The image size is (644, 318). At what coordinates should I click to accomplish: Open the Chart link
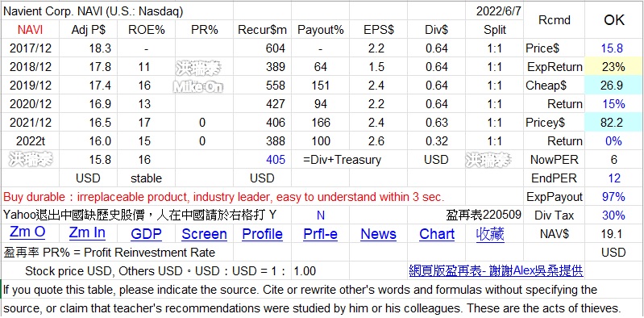(x=437, y=235)
